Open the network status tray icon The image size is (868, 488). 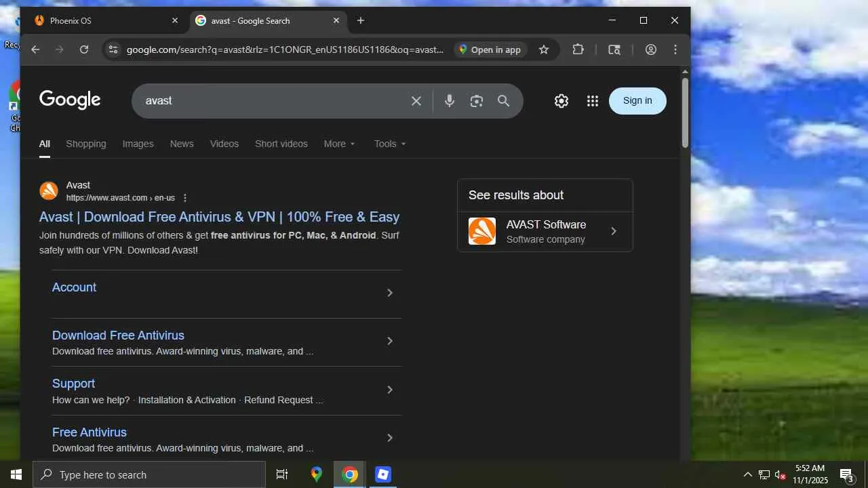(764, 474)
